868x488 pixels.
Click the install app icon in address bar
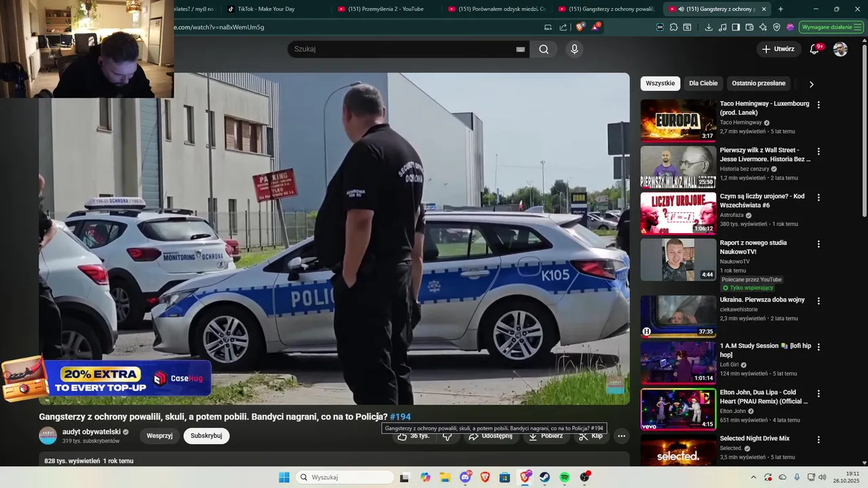tap(548, 27)
